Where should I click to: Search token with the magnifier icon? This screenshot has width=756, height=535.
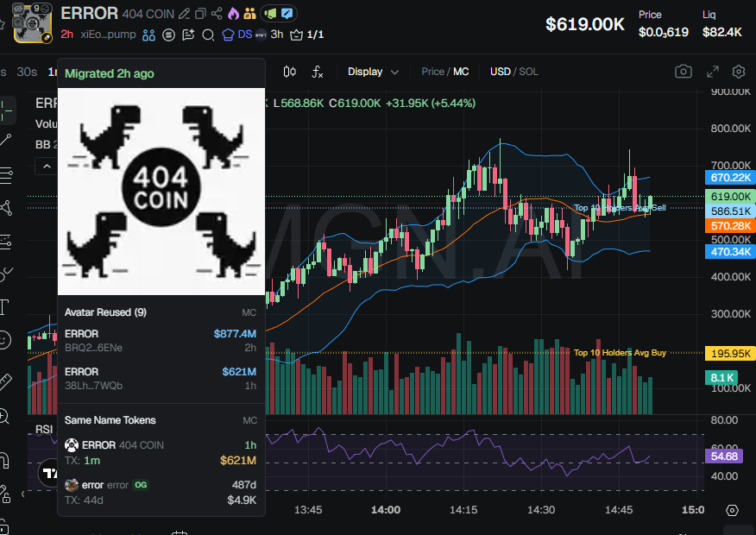208,35
